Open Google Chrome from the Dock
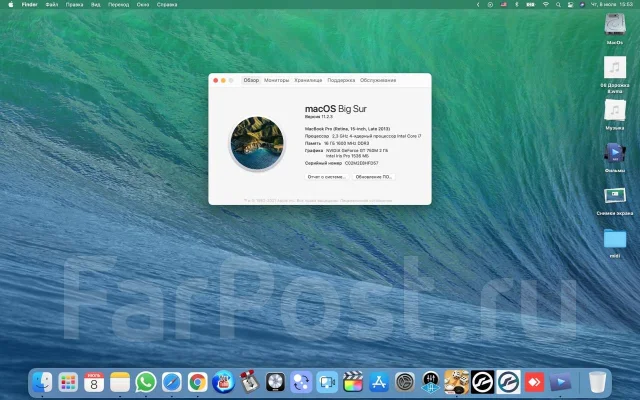 (x=198, y=382)
